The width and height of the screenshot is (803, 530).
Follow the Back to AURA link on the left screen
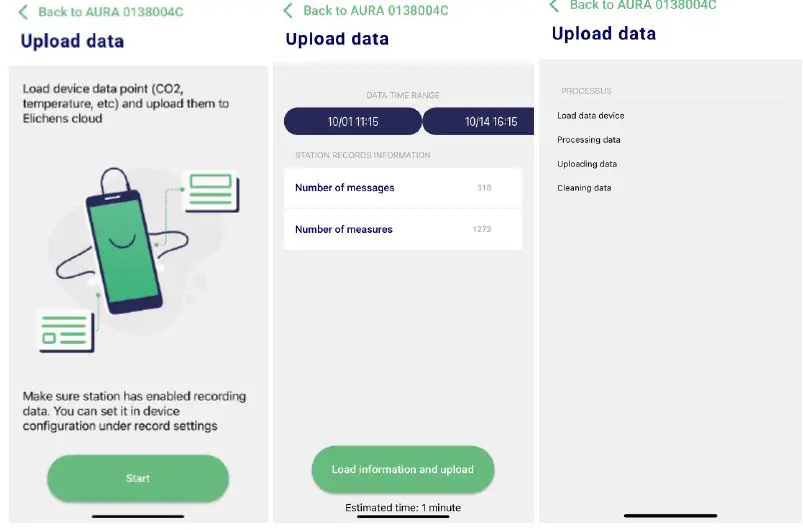click(x=110, y=12)
